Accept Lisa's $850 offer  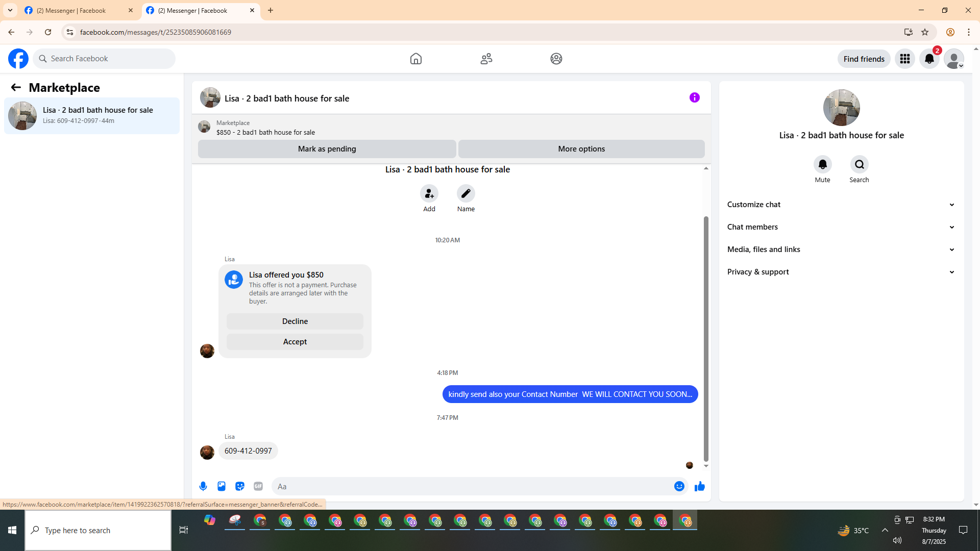295,342
